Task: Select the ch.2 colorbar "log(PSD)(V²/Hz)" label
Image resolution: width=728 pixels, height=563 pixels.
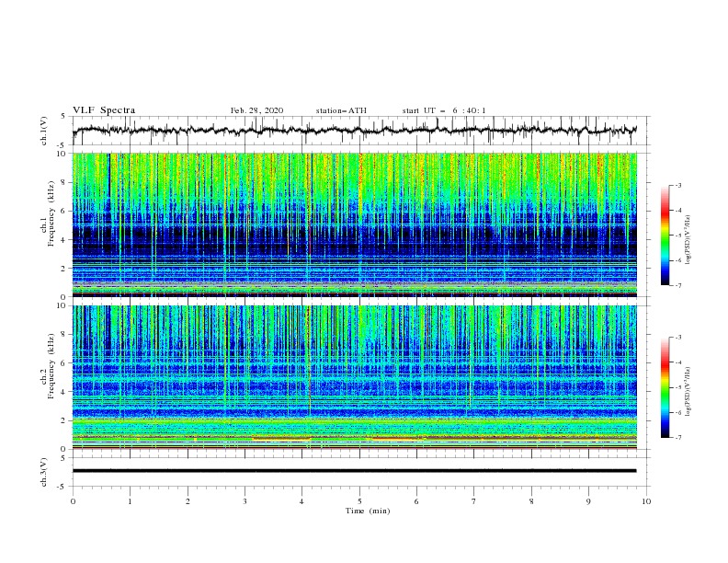Action: (688, 392)
